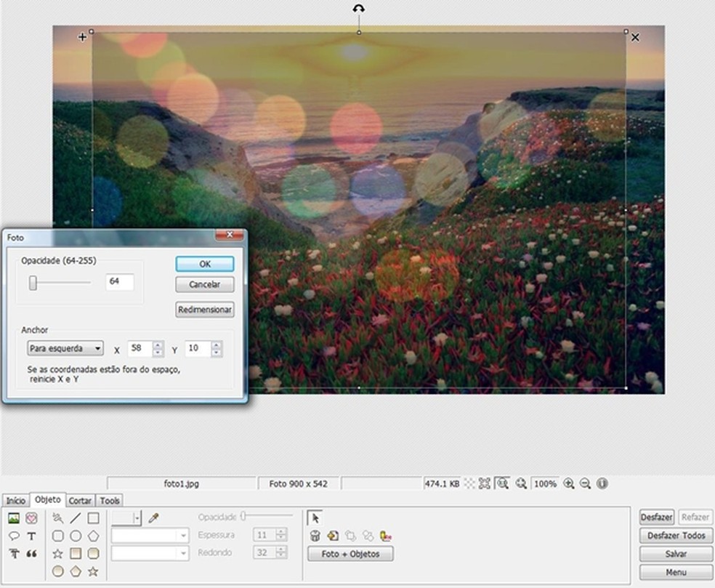Select the speech balloon tool
The width and height of the screenshot is (715, 588).
pos(13,536)
